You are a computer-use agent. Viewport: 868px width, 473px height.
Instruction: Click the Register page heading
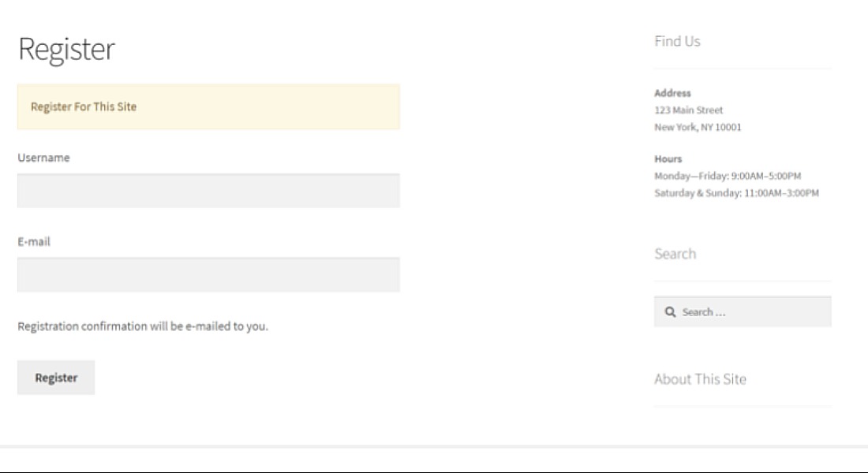(x=66, y=49)
